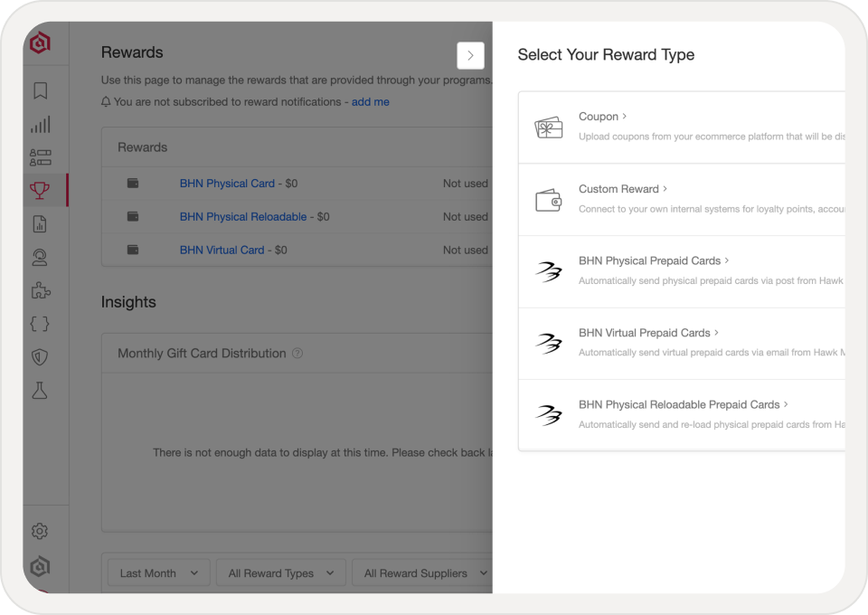868x615 pixels.
Task: Select BHN Physical Reloadable Prepaid Cards option
Action: pyautogui.click(x=684, y=404)
